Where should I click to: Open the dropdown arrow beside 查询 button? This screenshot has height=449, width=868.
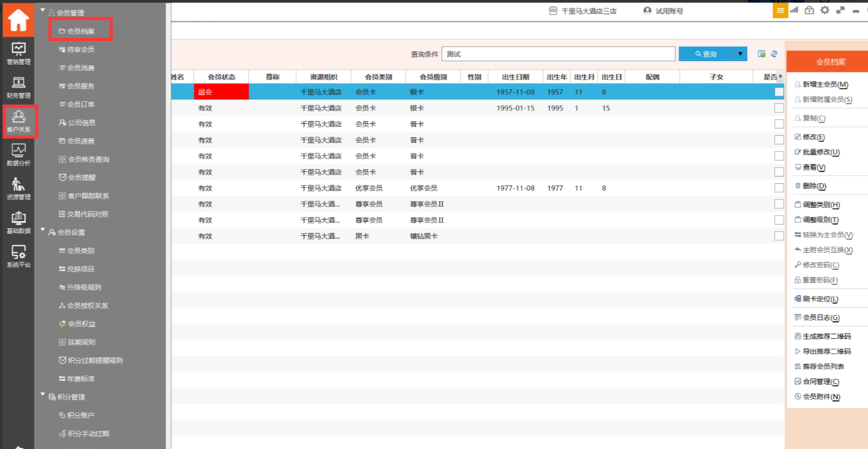point(740,54)
